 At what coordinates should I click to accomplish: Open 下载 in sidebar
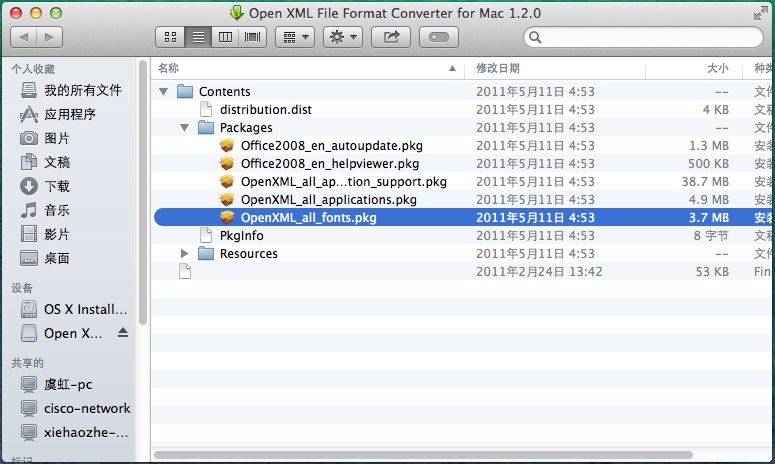point(45,186)
